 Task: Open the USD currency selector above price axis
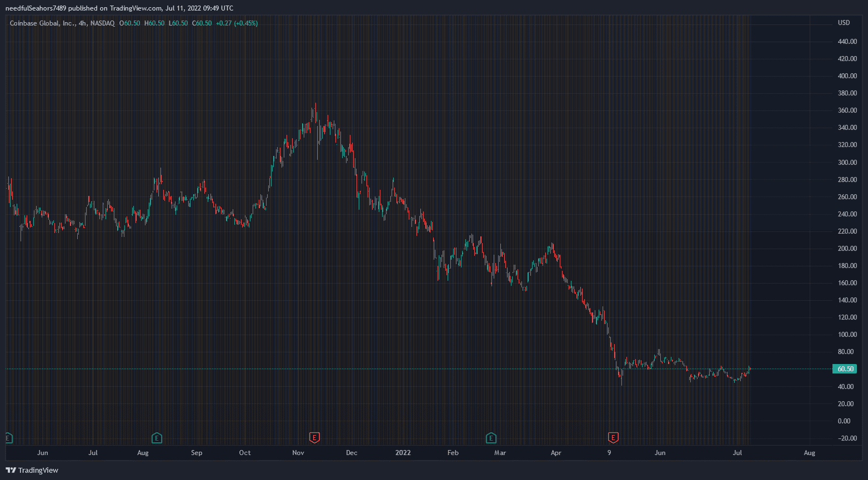click(x=844, y=23)
